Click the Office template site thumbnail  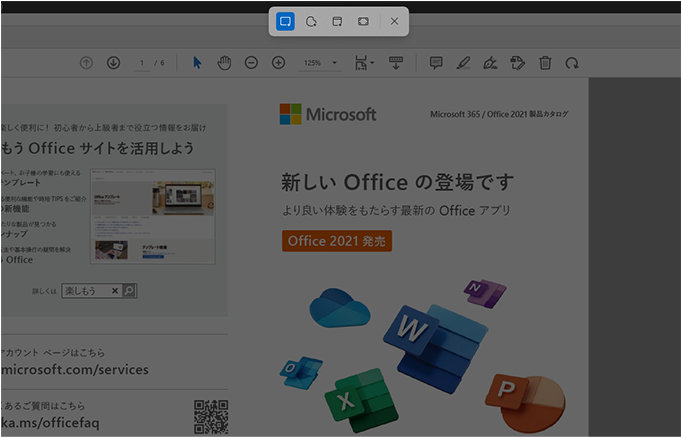coord(152,216)
